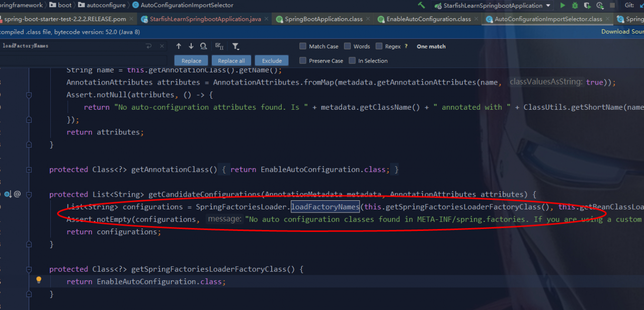Toggle the Regex checkbox
644x310 pixels.
pyautogui.click(x=379, y=46)
